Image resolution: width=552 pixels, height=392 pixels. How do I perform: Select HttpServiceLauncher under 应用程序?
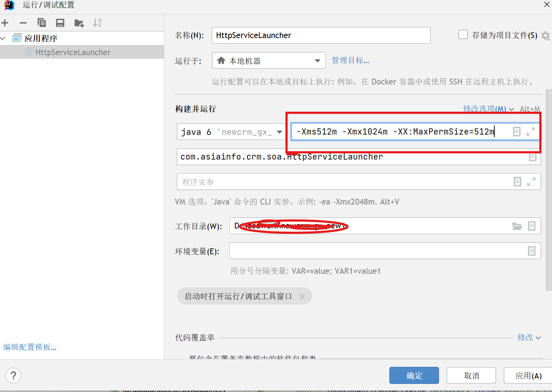(x=72, y=52)
